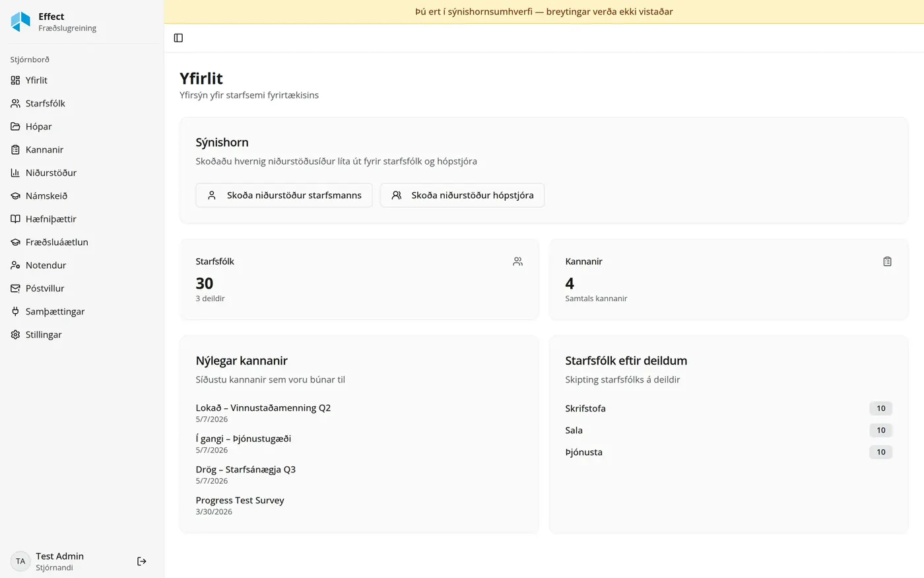Click the count badge beside Skrifstofa

click(881, 408)
